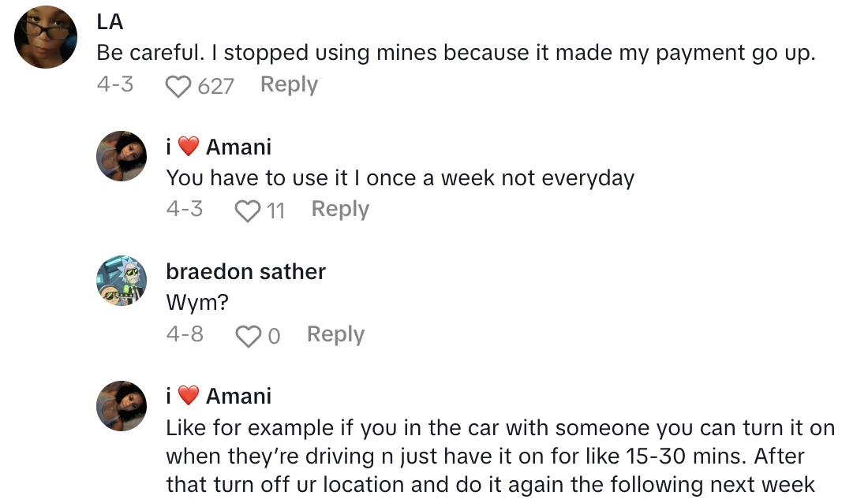Open Amani's avatar beside 'Like for example' reply
Image resolution: width=868 pixels, height=503 pixels.
122,405
